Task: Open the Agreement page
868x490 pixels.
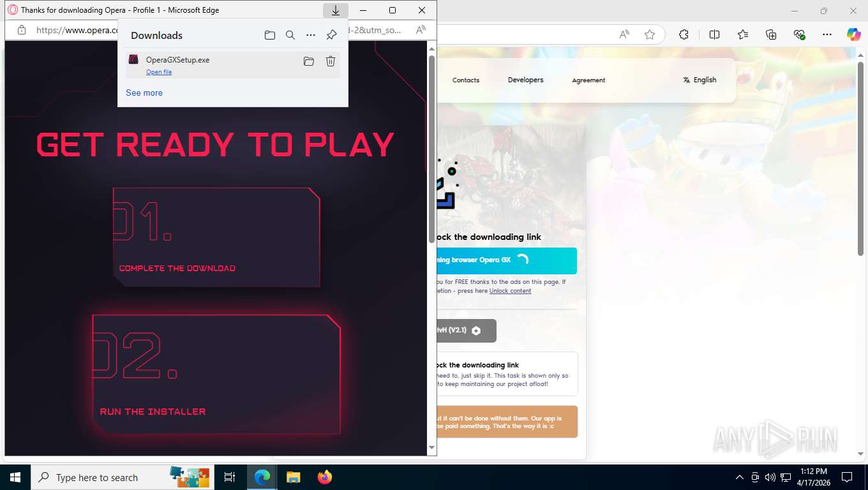Action: (x=588, y=80)
